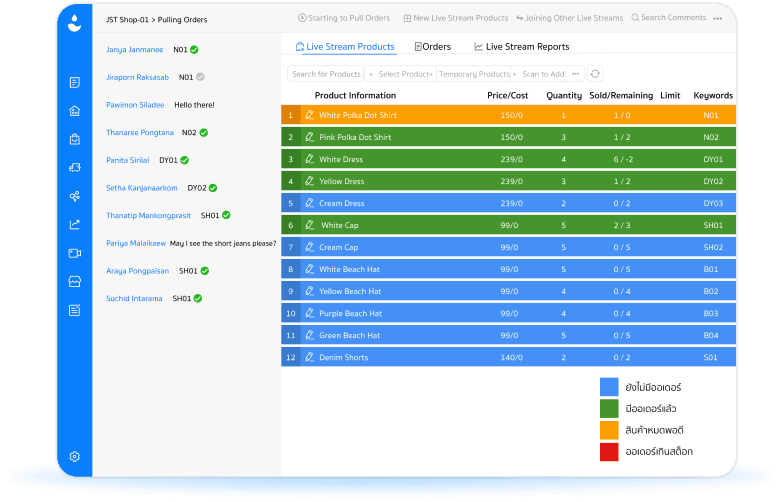Toggle green check on Janya Janmanee's order
The image size is (781, 502).
[x=194, y=49]
